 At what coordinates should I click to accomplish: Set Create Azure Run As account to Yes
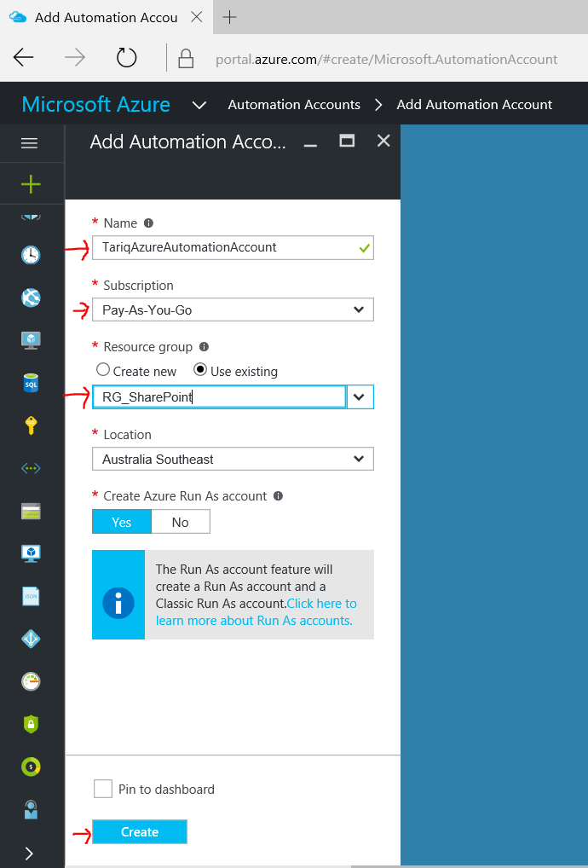pos(122,522)
